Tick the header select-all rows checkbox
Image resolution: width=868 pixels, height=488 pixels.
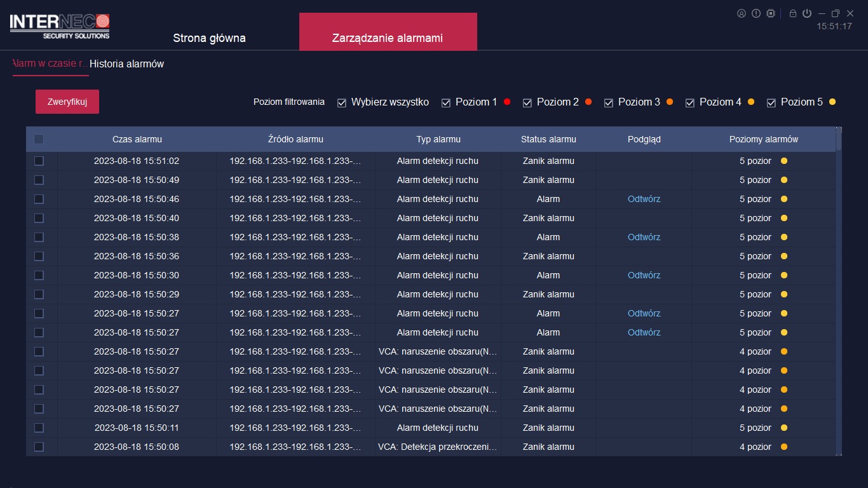point(39,139)
